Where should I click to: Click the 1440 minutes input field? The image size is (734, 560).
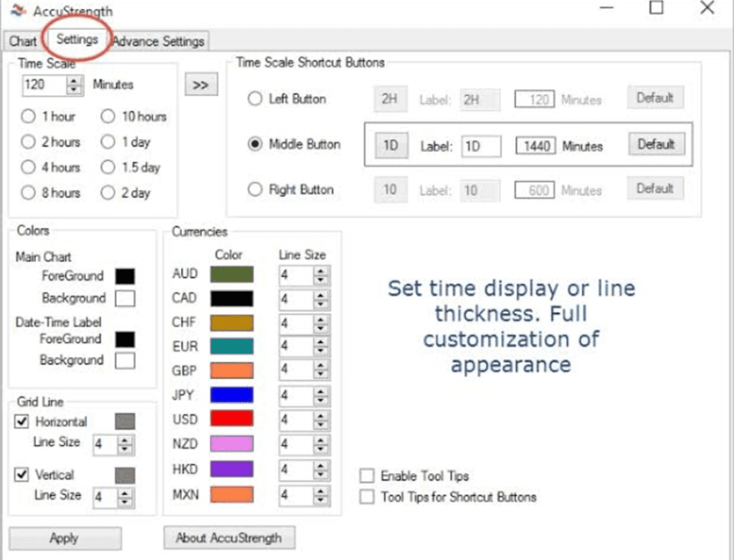pyautogui.click(x=535, y=146)
